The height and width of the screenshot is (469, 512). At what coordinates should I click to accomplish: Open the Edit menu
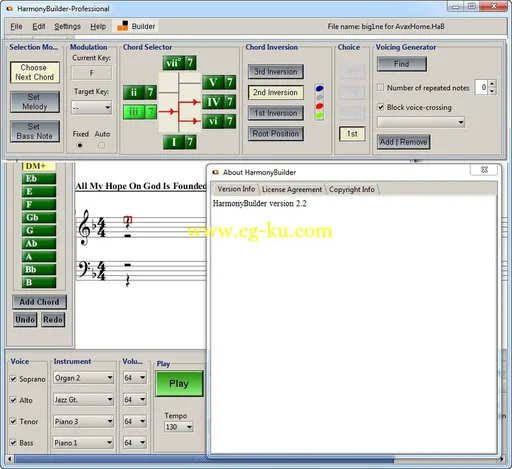point(39,26)
